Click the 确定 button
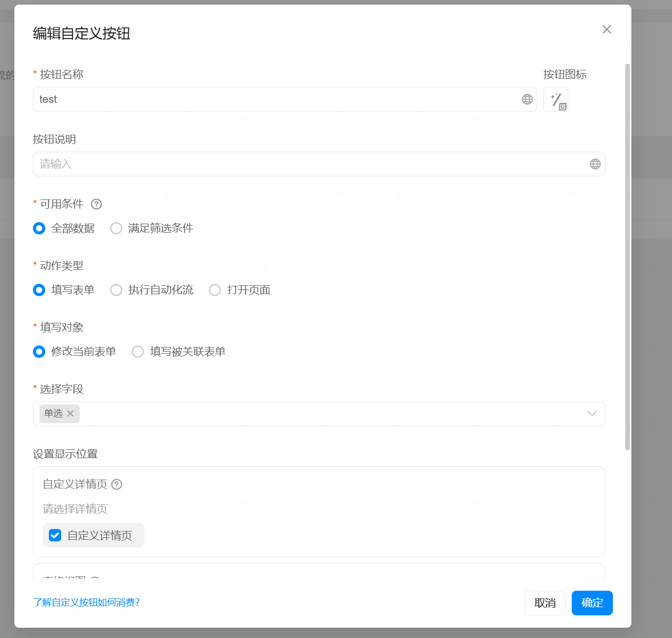Viewport: 672px width, 638px height. pos(592,603)
